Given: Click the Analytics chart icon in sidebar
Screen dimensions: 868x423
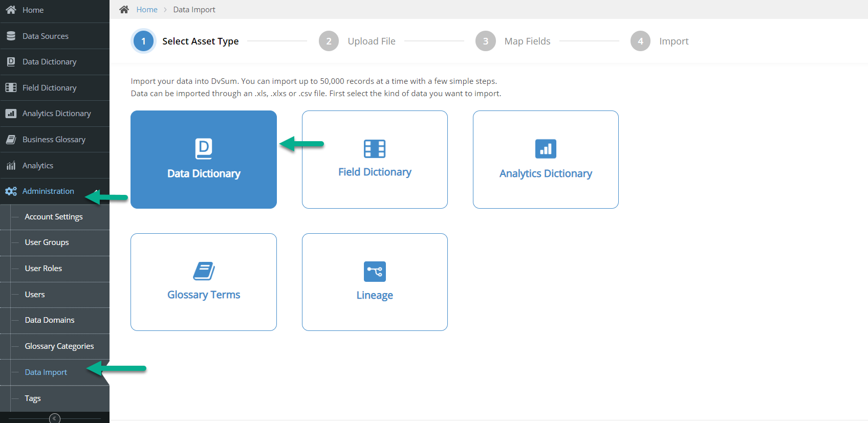Looking at the screenshot, I should click(x=11, y=166).
